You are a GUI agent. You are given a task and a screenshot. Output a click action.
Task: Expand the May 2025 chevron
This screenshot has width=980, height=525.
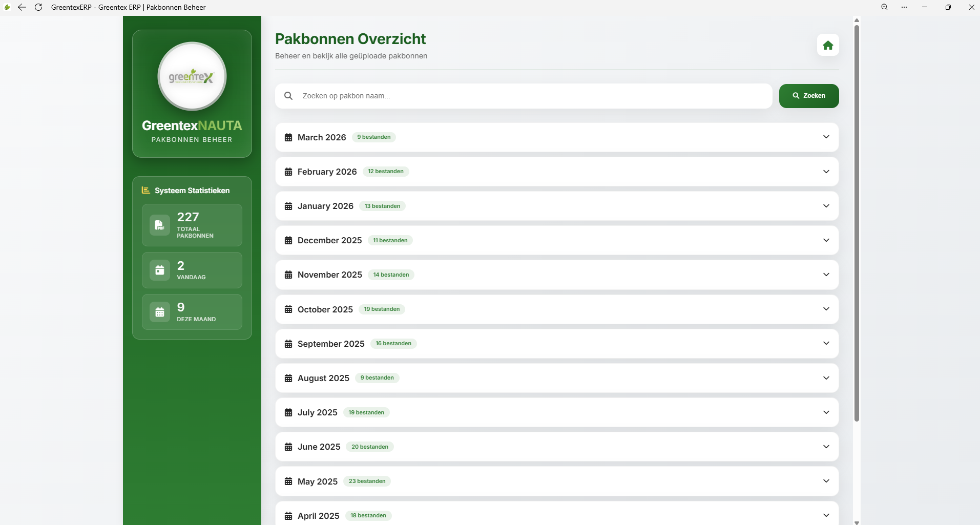[826, 481]
